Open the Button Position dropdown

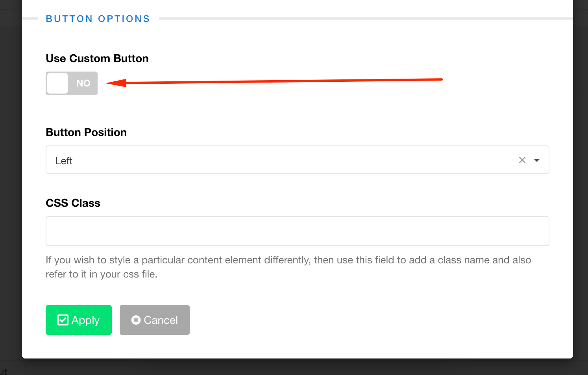point(276,160)
